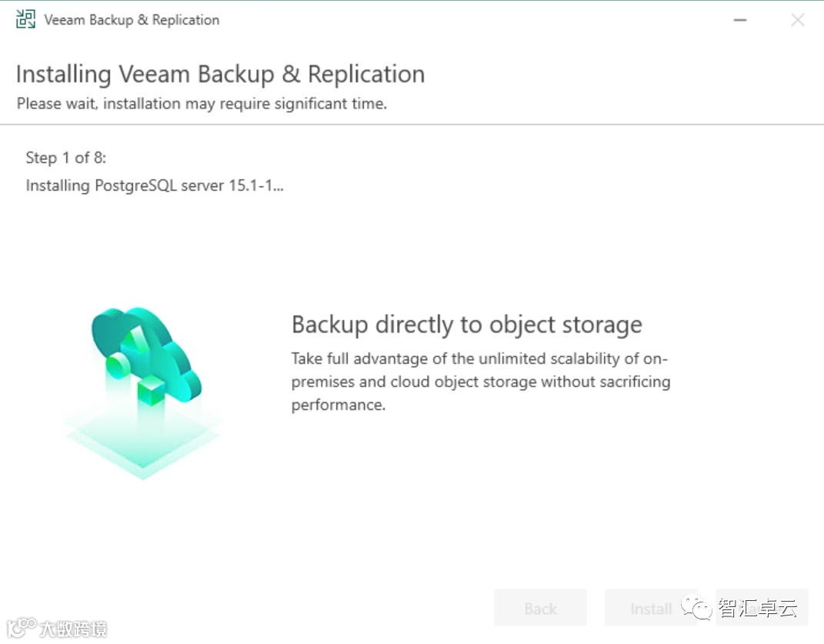Click the Installing PostgreSQL server status line

(x=155, y=185)
